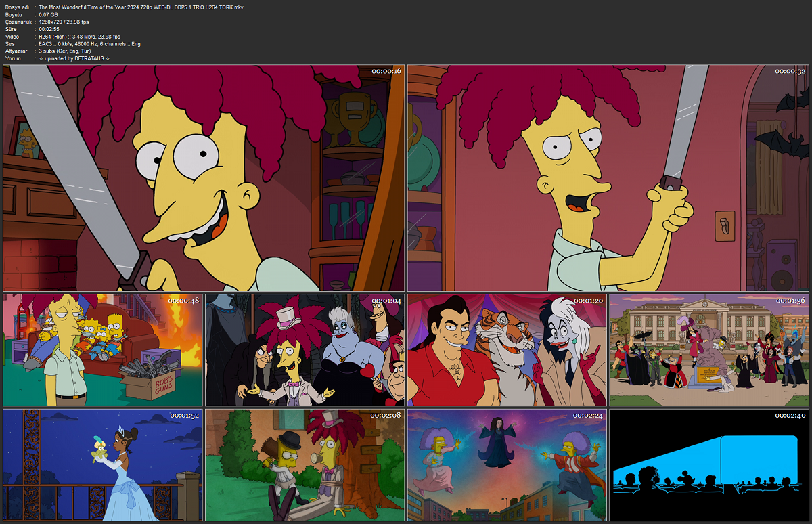
Task: Click the 00:02:08 timestamp
Action: [x=386, y=415]
